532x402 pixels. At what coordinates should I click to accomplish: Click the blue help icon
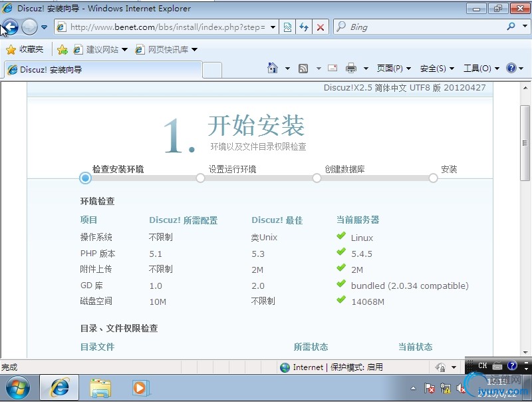pyautogui.click(x=511, y=68)
